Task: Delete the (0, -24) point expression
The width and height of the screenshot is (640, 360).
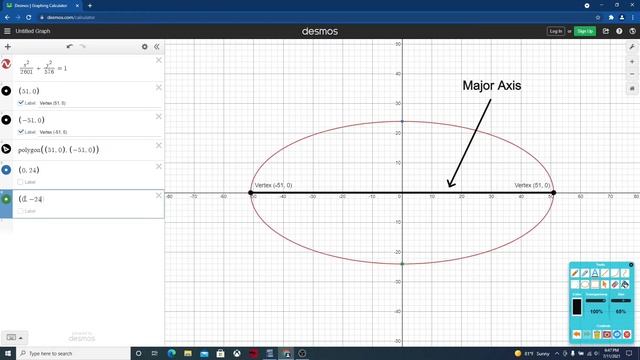Action: tap(159, 196)
